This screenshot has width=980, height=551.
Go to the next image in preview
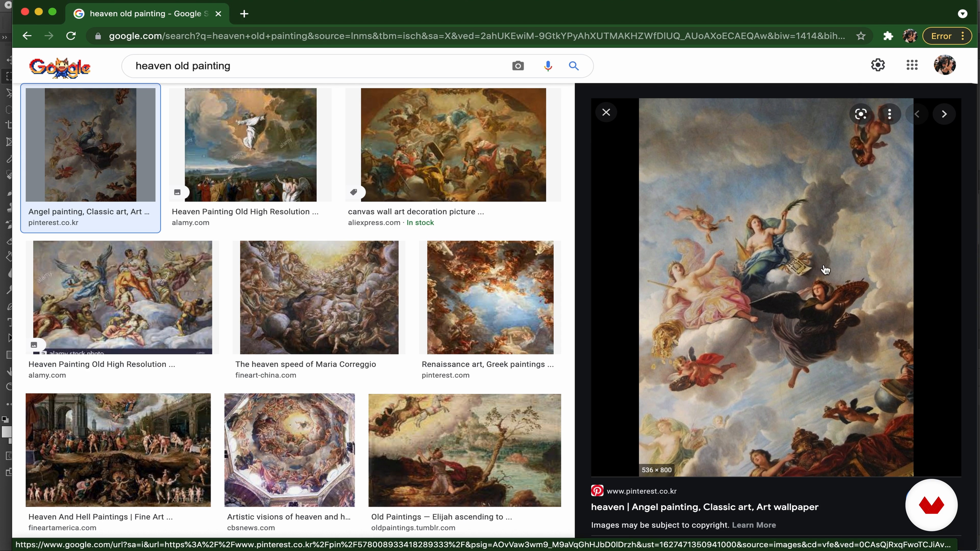point(944,114)
